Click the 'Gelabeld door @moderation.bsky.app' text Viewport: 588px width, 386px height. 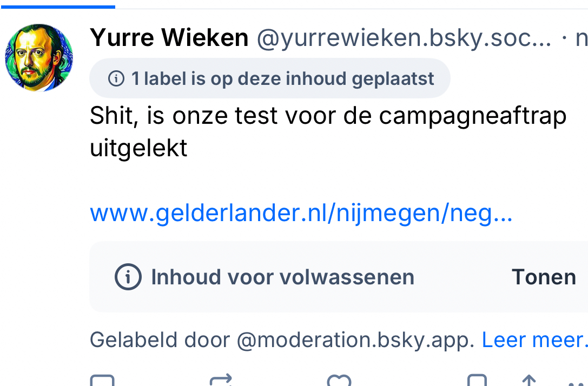pos(282,340)
